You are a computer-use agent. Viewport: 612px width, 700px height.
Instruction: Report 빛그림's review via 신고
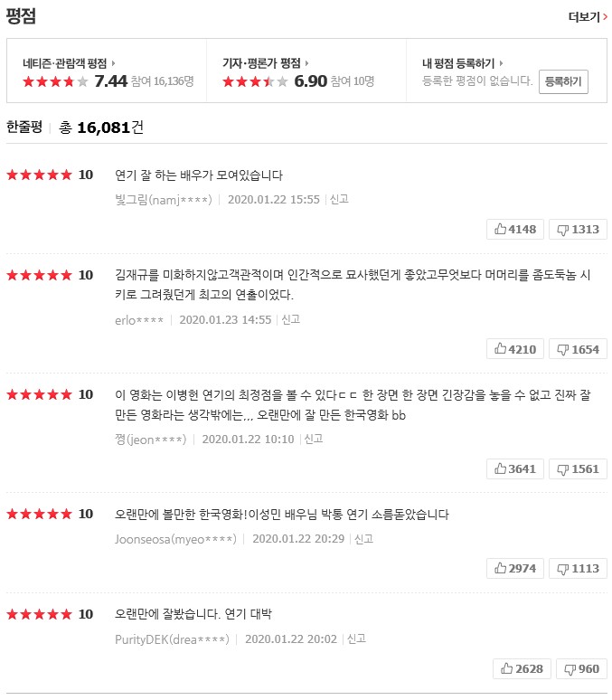339,200
